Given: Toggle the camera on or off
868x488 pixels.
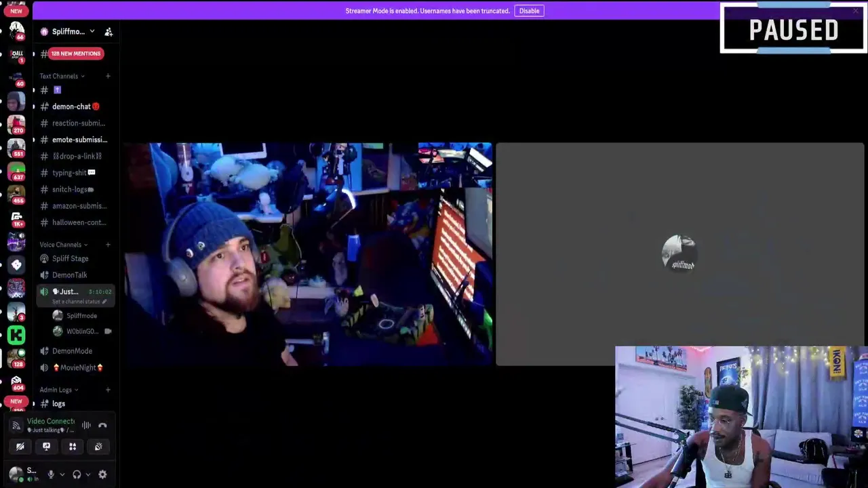Looking at the screenshot, I should tap(20, 446).
